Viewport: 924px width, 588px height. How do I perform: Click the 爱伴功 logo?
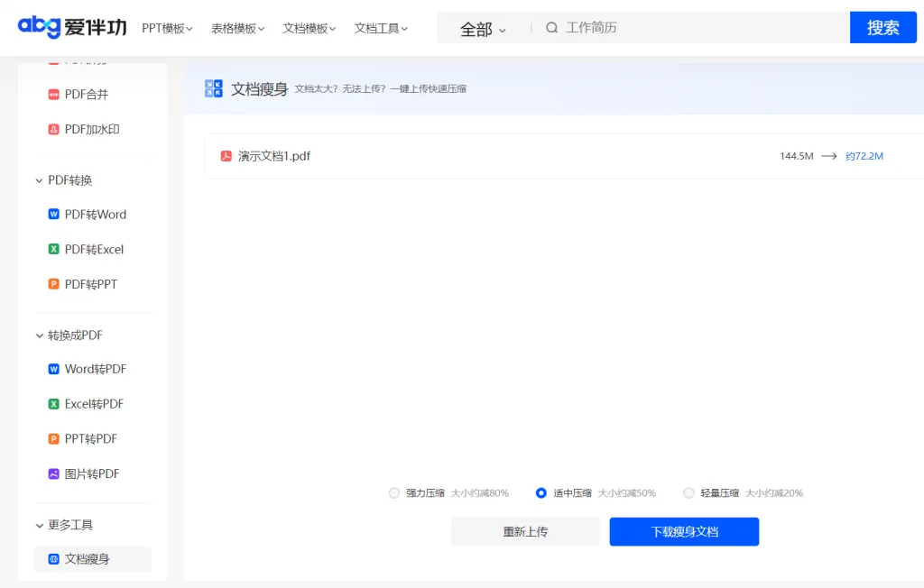(x=71, y=28)
